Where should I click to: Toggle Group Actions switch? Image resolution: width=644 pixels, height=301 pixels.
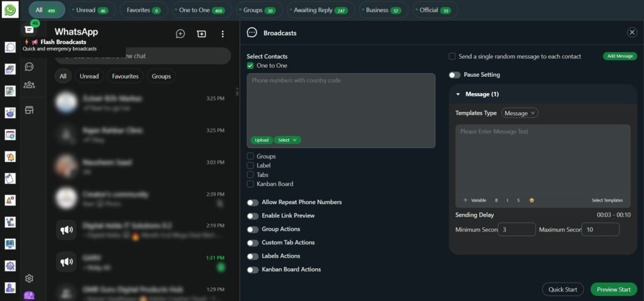(x=253, y=229)
